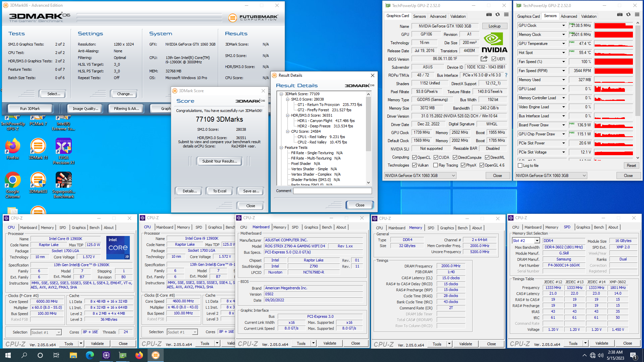The image size is (644, 362).
Task: Open the Mainboard tab in first CPU-Z window
Action: (x=29, y=228)
